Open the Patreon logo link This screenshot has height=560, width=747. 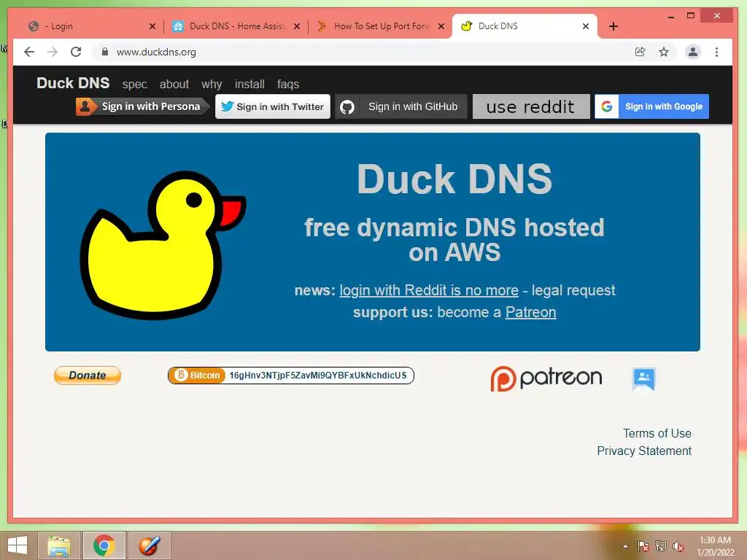[546, 378]
